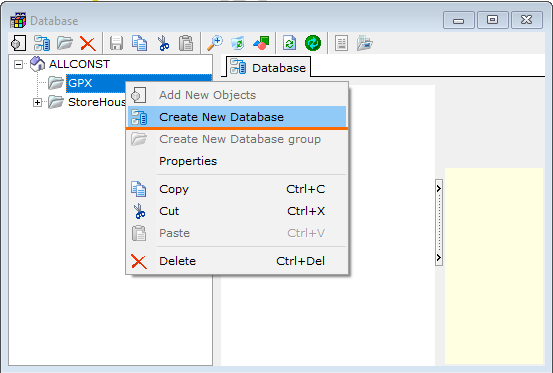Select the ALLCONST root tree item
The width and height of the screenshot is (553, 373).
(79, 64)
